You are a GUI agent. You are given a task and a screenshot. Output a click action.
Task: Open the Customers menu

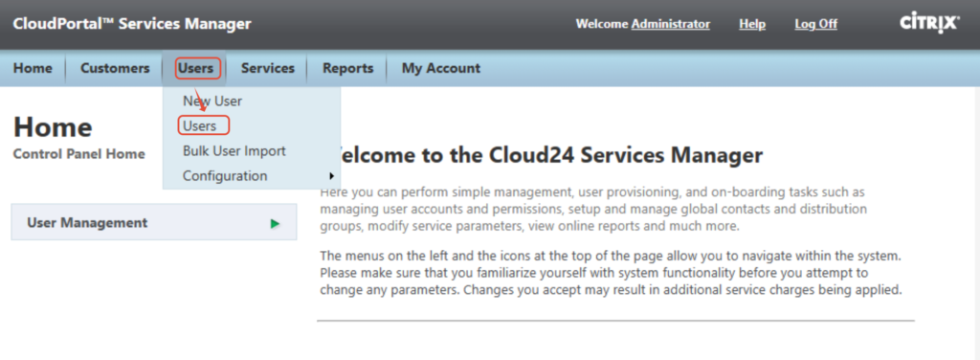(115, 68)
